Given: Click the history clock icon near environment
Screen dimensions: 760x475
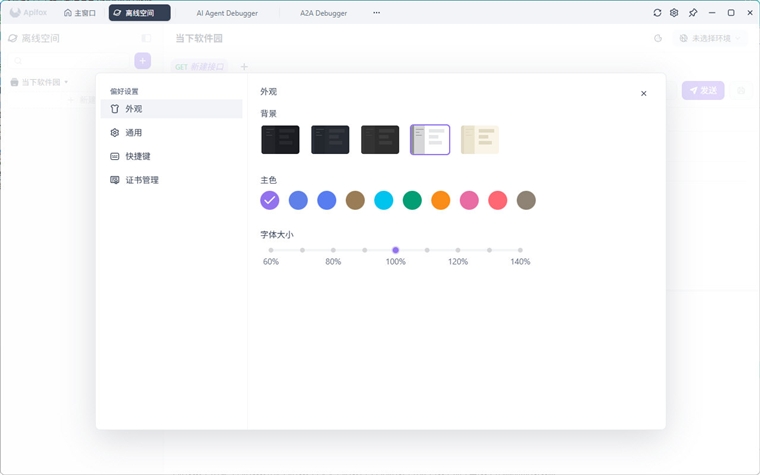Looking at the screenshot, I should [658, 38].
